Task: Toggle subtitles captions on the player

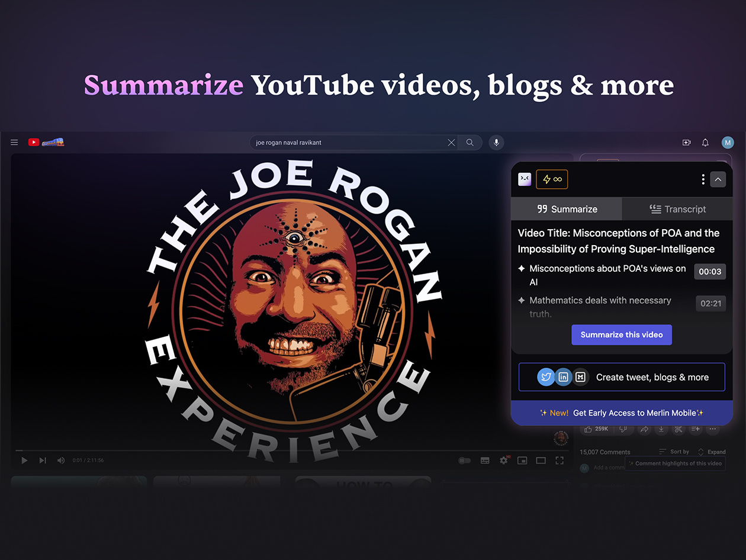Action: click(485, 461)
